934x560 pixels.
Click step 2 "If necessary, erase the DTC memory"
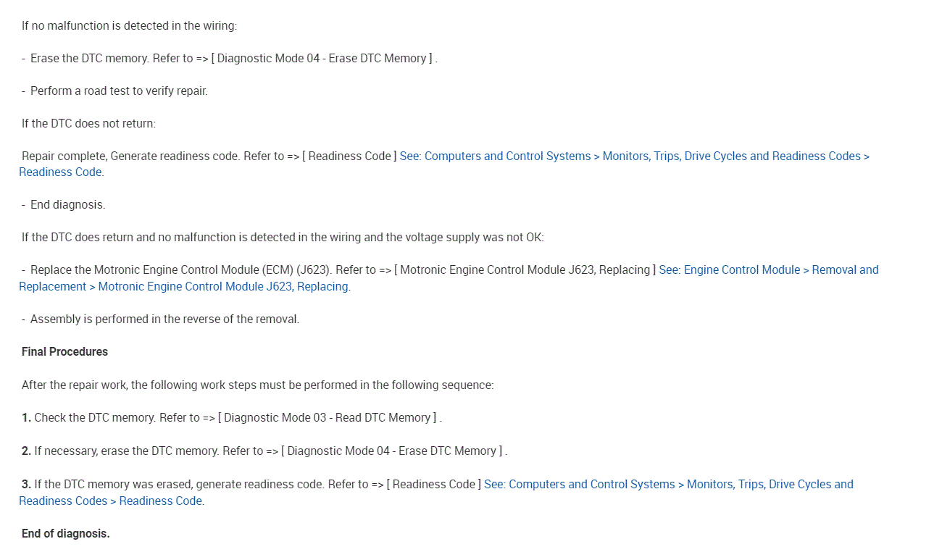[x=126, y=451]
